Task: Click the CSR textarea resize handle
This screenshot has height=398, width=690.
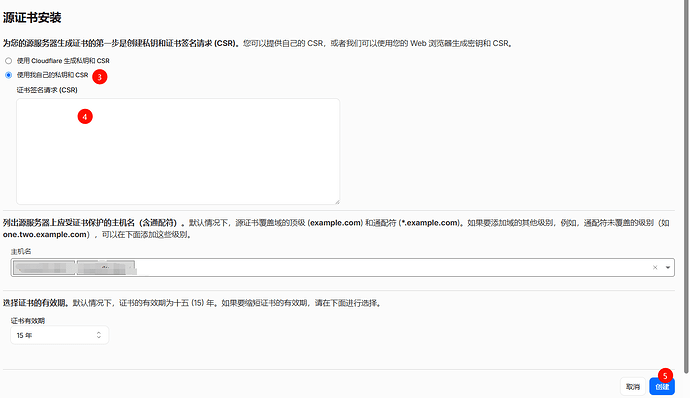Action: (337, 202)
